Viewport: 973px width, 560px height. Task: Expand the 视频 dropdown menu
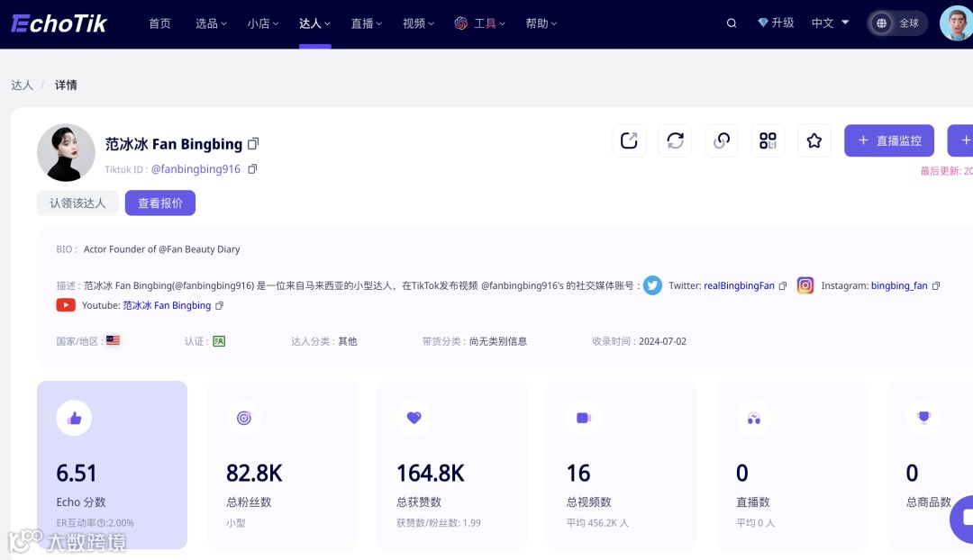click(x=418, y=23)
